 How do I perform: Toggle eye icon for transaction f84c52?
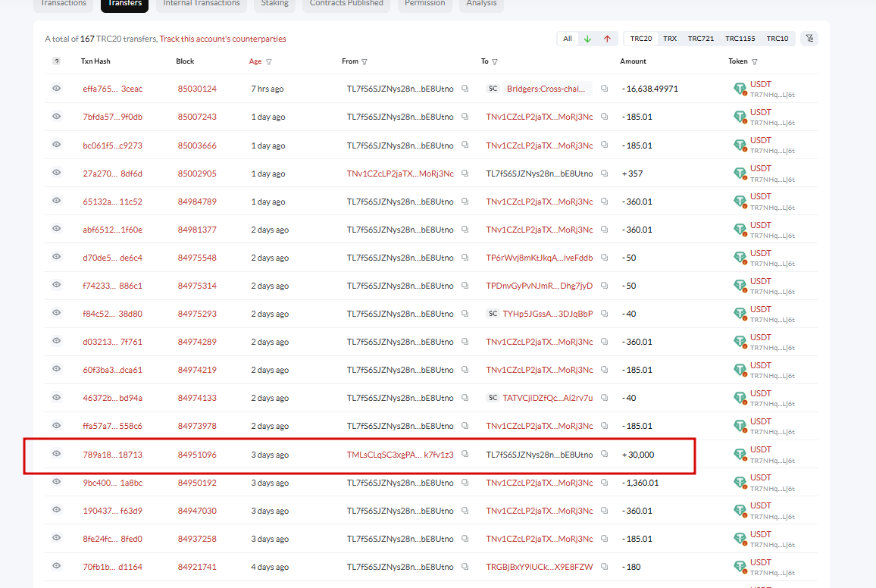point(56,313)
